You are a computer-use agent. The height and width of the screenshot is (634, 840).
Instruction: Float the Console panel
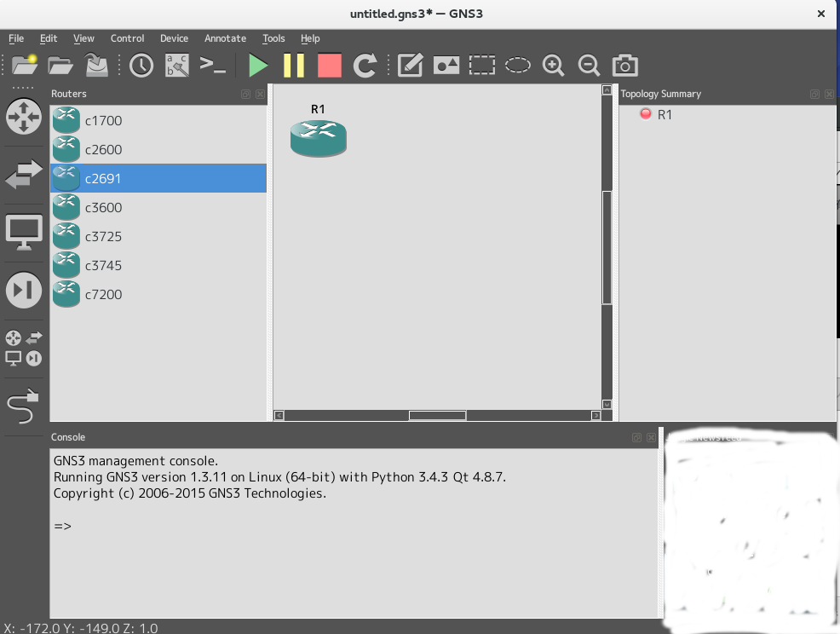pos(636,437)
